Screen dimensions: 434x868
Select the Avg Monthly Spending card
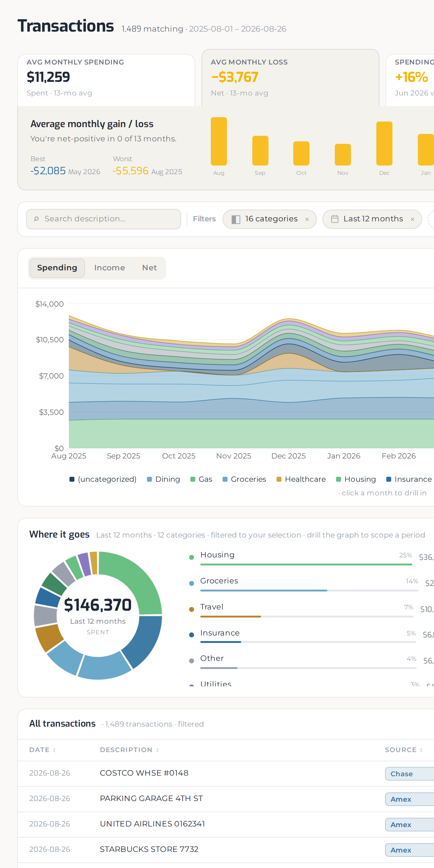coord(106,80)
